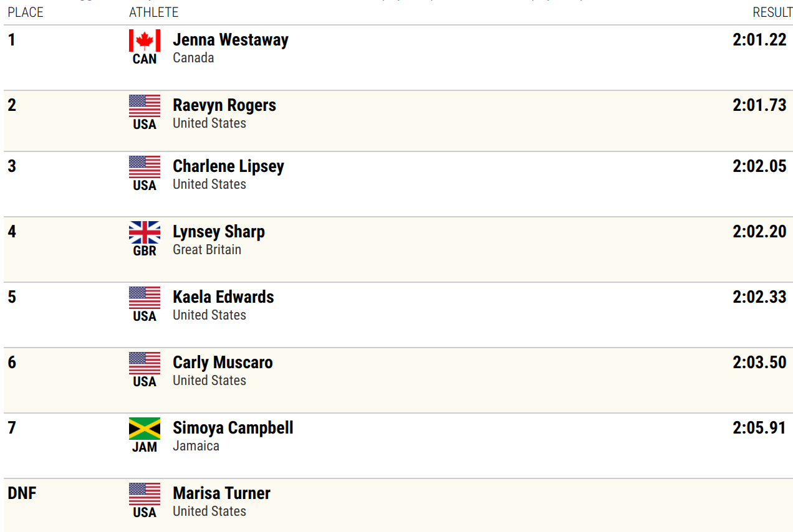Screen dimensions: 793x532
Task: Click the Kaela Edwards name
Action: pyautogui.click(x=223, y=297)
